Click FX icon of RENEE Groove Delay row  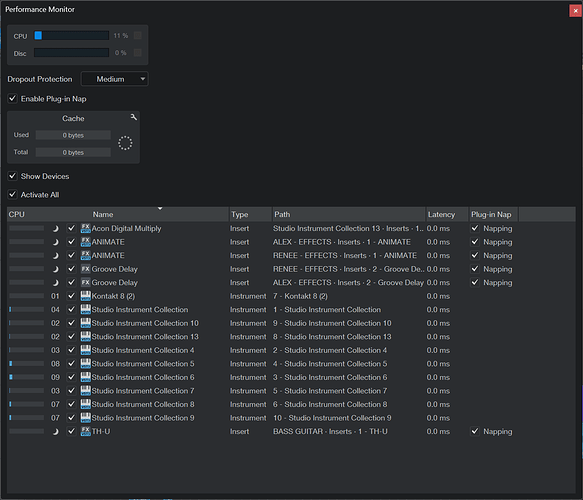(86, 269)
